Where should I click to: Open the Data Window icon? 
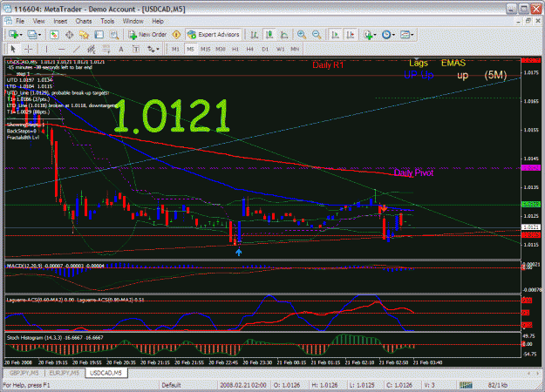point(69,35)
